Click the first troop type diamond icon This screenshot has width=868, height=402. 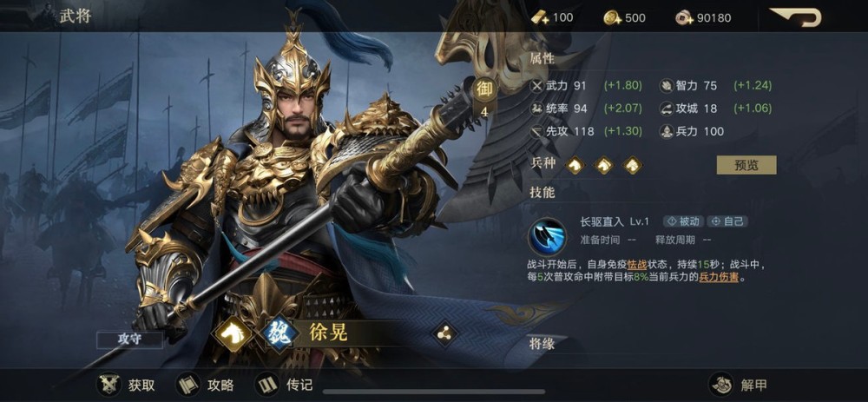(x=575, y=164)
